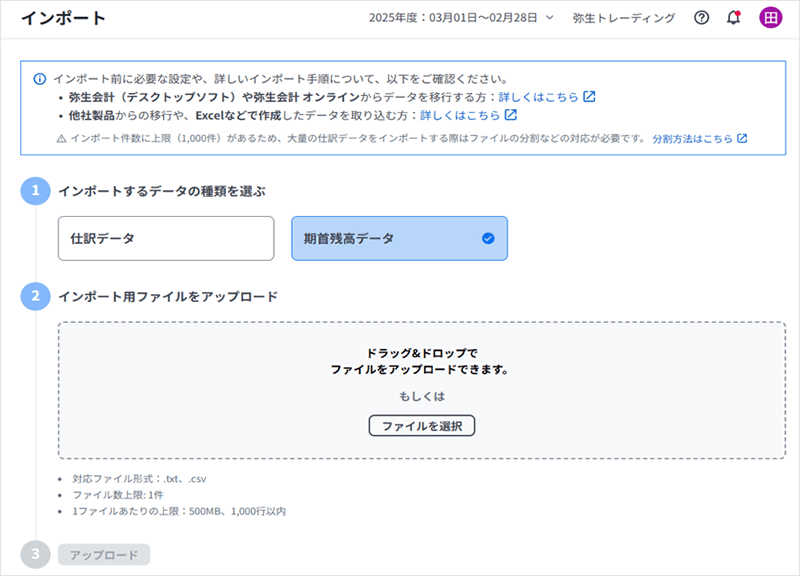
Task: Open the 分割方法はこちら link
Action: (x=692, y=139)
